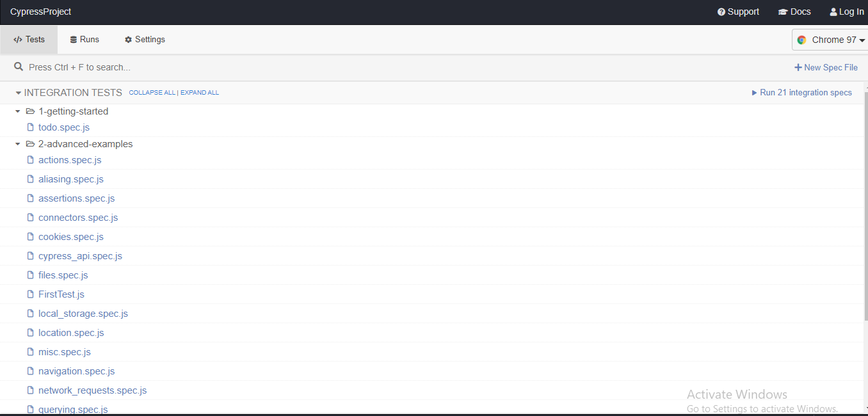Image resolution: width=868 pixels, height=416 pixels.
Task: Click the search magnifier icon
Action: pyautogui.click(x=19, y=67)
